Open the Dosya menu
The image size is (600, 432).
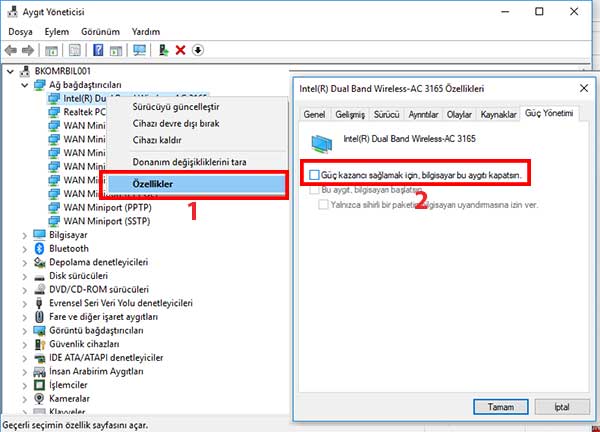(x=20, y=32)
